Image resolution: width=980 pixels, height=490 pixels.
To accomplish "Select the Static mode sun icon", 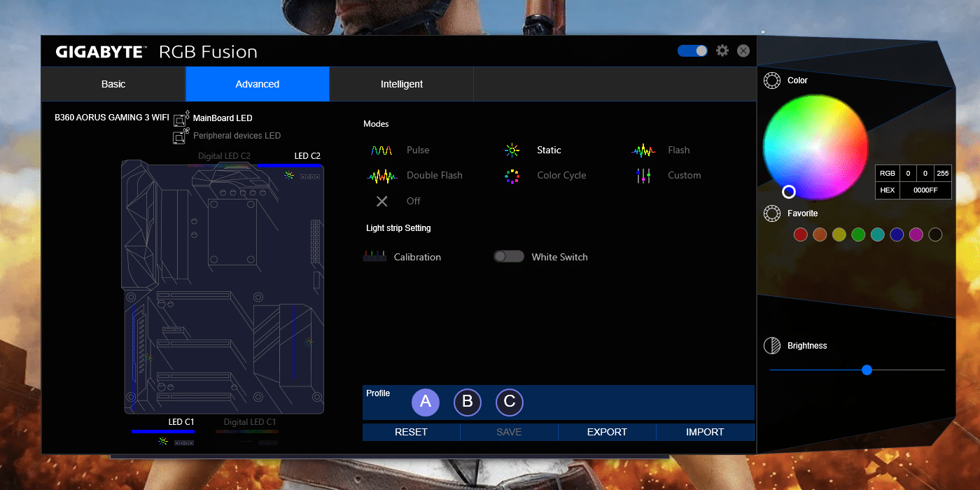I will click(512, 150).
